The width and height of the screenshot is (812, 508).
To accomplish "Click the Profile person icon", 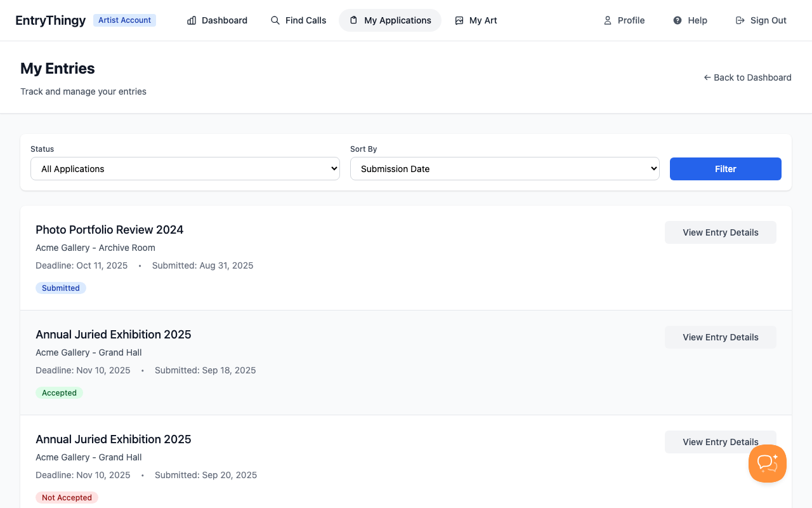I will pos(608,20).
